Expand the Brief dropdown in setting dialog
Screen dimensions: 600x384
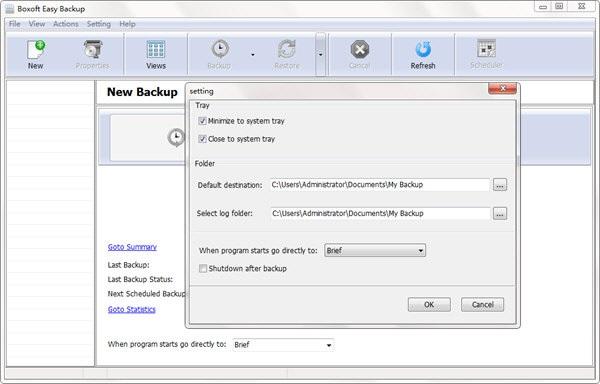point(375,251)
